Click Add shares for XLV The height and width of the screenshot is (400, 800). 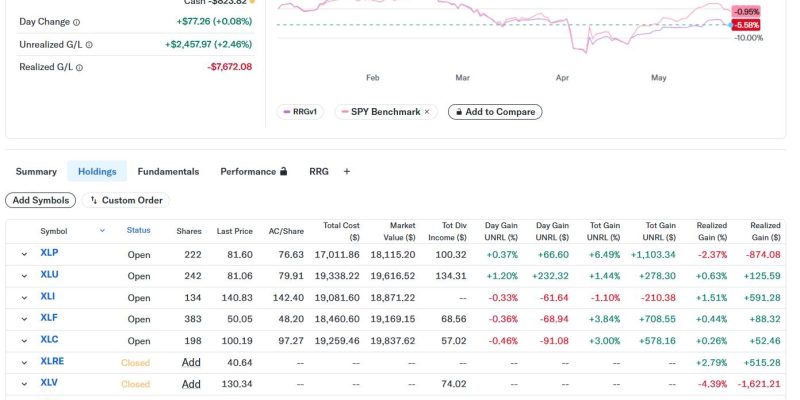(191, 384)
